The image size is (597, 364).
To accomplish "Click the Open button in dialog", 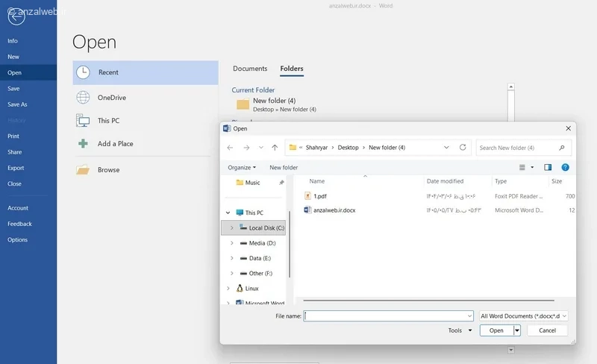I will [x=496, y=330].
